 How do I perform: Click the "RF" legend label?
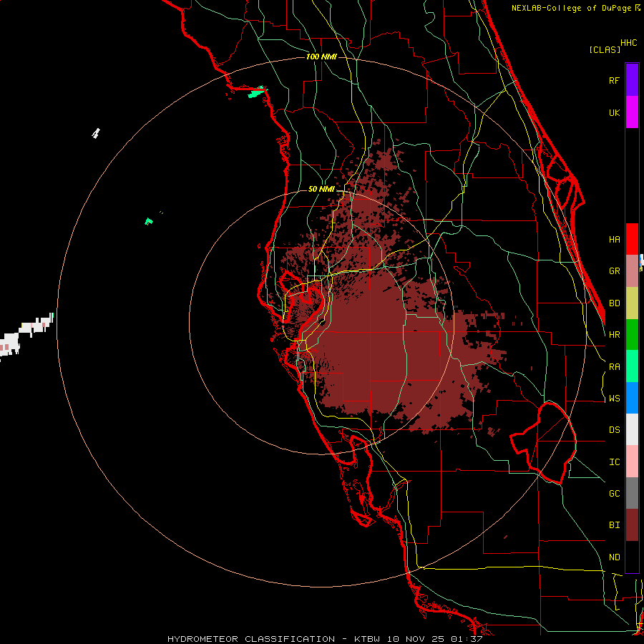click(x=614, y=80)
